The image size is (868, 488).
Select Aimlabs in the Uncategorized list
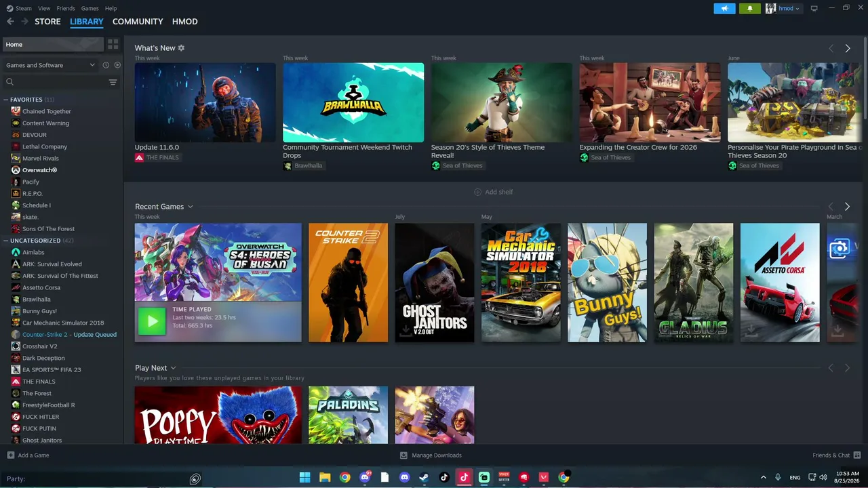(33, 253)
